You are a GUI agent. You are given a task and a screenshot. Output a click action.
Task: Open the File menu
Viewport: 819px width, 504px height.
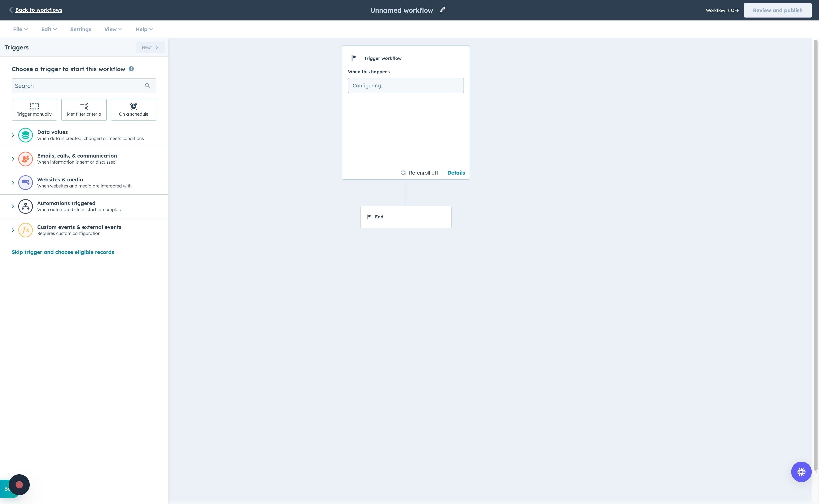click(20, 29)
